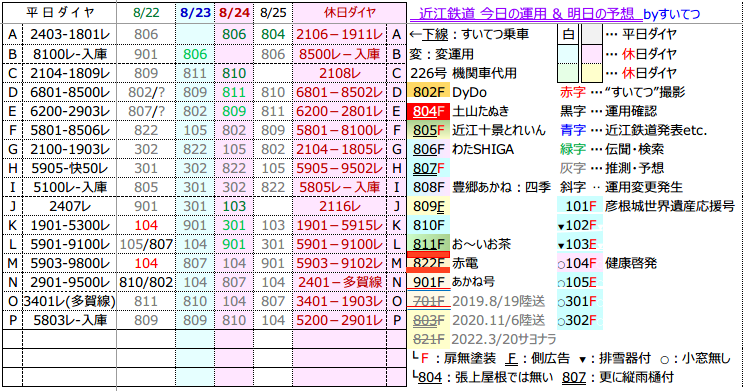Click the green 811F お〜いお茶 swatch
The width and height of the screenshot is (743, 391).
click(428, 244)
